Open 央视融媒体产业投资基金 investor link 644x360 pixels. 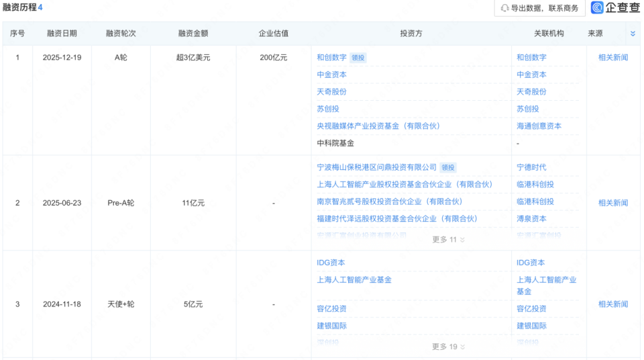click(x=378, y=126)
